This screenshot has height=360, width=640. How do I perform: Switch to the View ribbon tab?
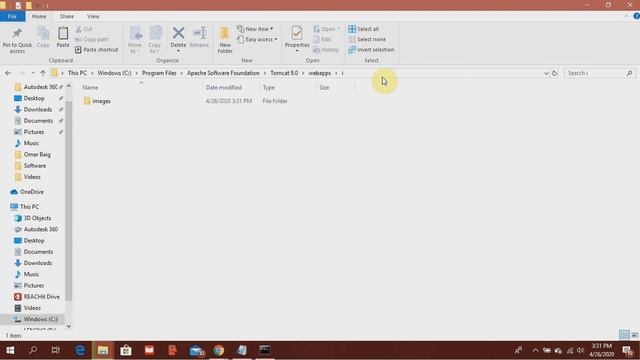pos(93,16)
